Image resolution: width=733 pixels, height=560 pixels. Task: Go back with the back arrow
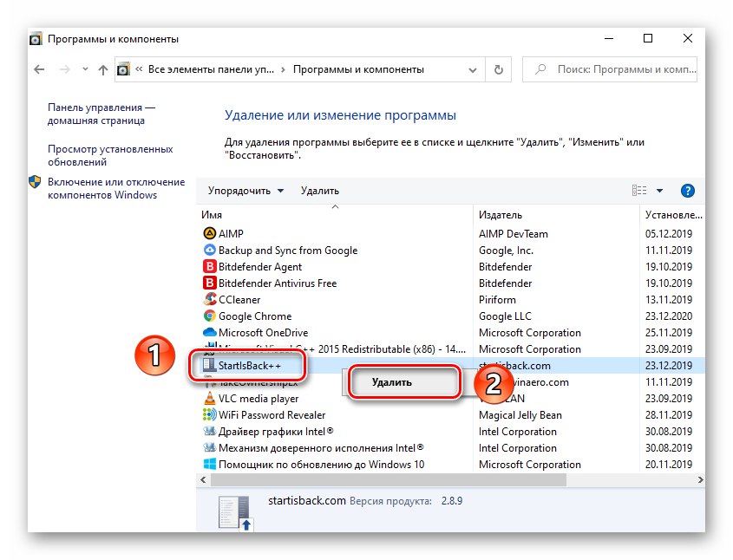coord(39,69)
